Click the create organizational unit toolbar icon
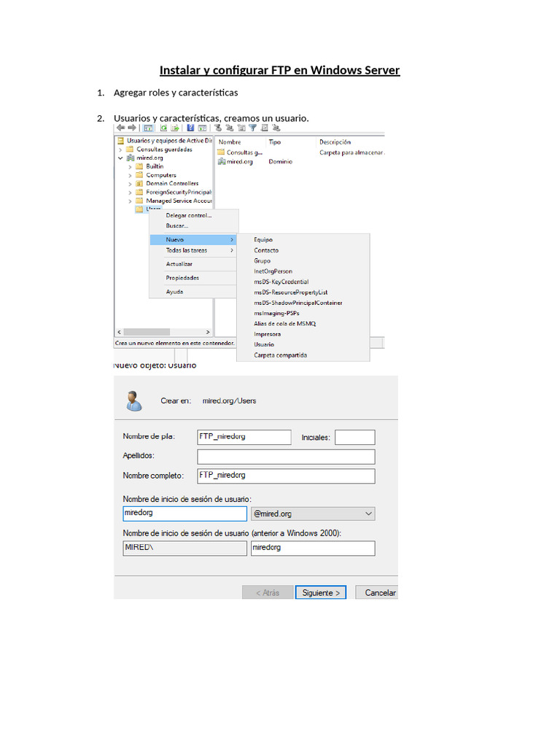 coord(241,128)
